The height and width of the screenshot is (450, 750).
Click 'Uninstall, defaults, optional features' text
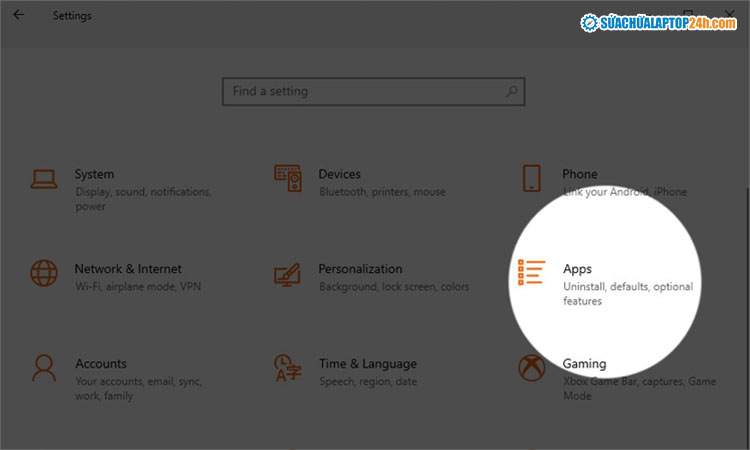click(x=628, y=294)
